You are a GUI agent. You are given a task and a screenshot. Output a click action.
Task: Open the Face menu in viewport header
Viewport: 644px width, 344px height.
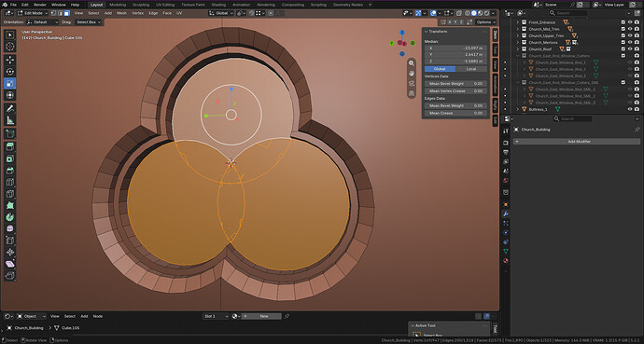(167, 13)
